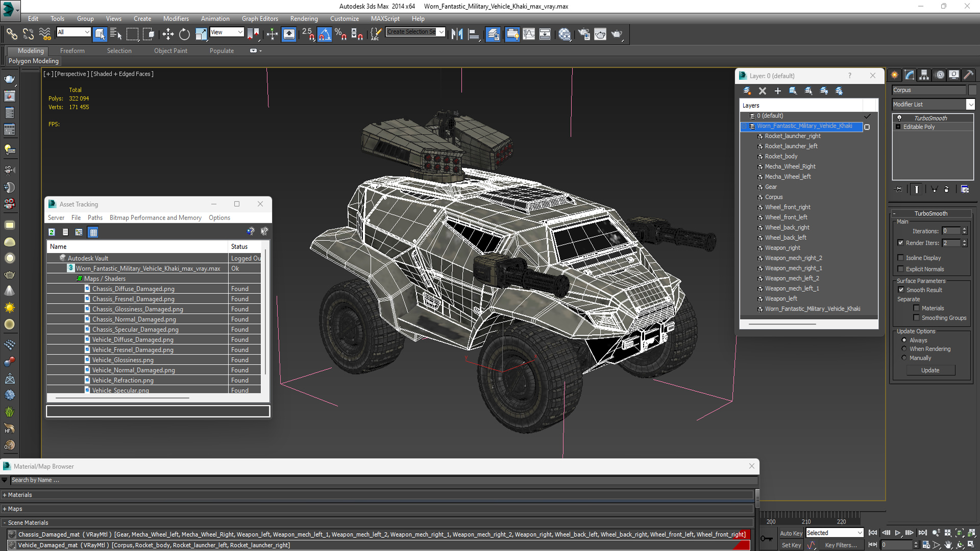Open the Modifiers menu

[176, 18]
